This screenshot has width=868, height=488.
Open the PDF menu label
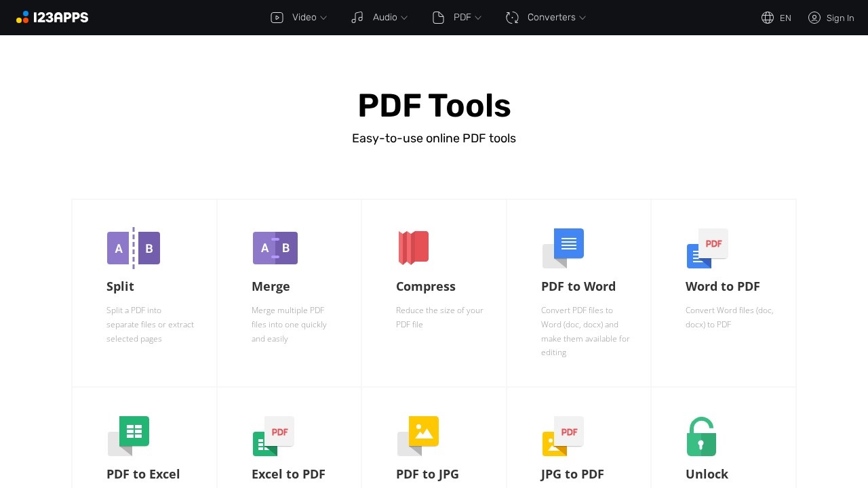coord(462,18)
